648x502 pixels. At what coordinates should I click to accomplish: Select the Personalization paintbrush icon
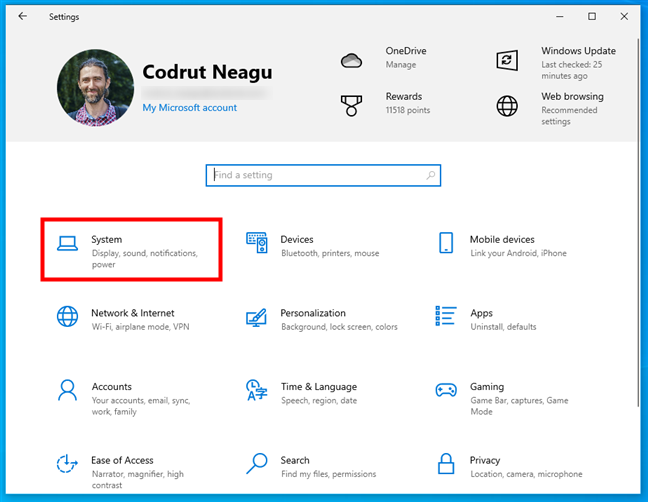257,317
